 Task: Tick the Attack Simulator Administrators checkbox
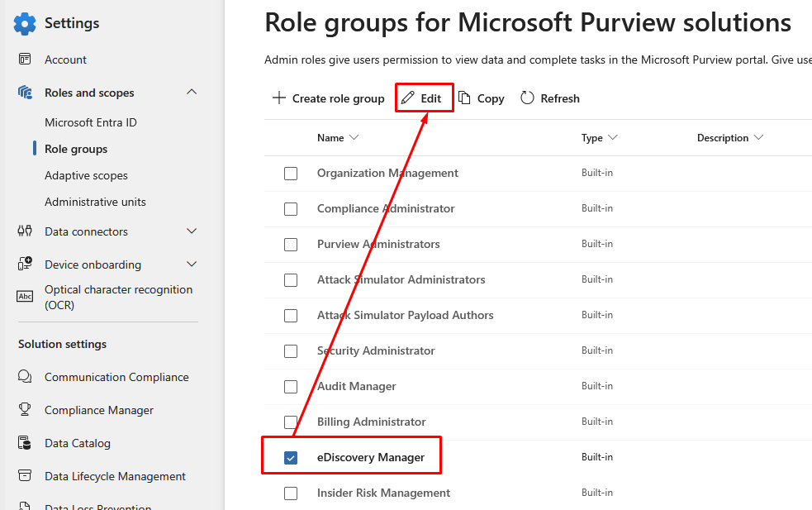click(291, 280)
